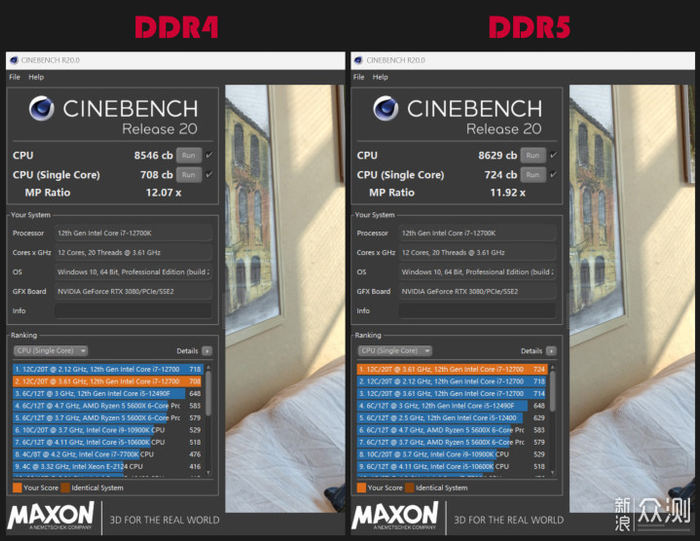
Task: Open Help menu in DDR4 Cinebench window
Action: tap(36, 77)
